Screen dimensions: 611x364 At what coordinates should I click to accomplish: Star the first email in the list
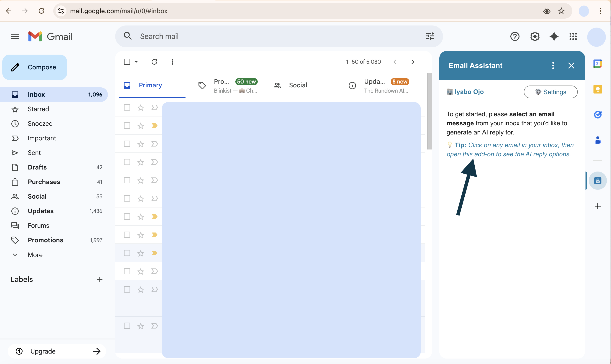[140, 107]
